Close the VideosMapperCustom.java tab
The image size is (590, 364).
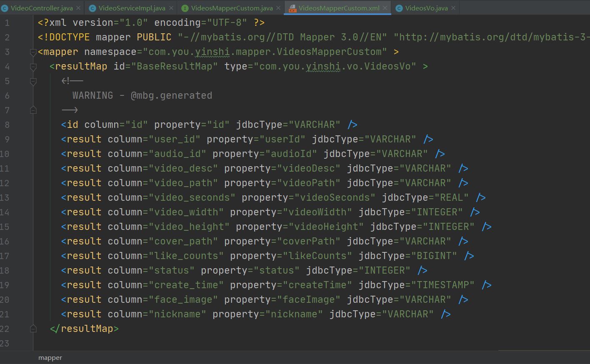coord(278,8)
